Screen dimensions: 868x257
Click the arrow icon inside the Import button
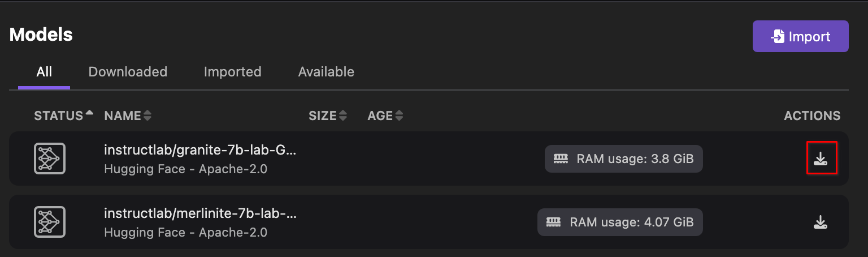point(778,37)
